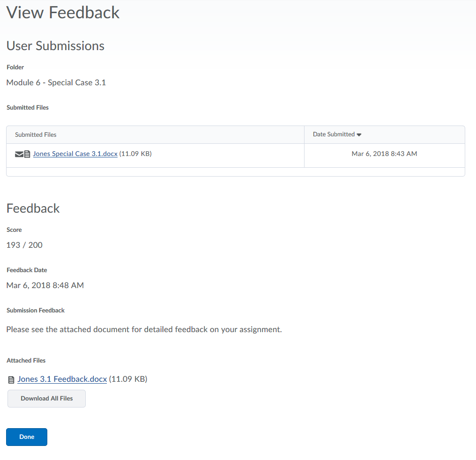
Task: Click the Feedback section heading
Action: 33,208
